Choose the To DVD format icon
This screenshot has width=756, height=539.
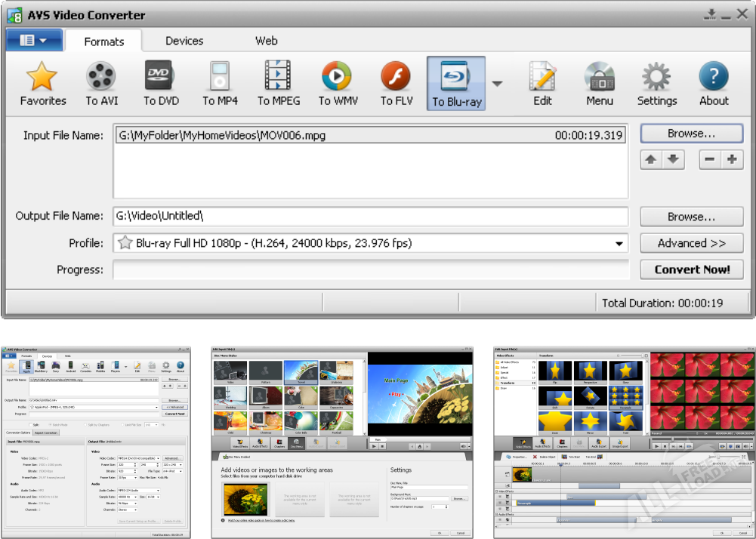pos(161,77)
